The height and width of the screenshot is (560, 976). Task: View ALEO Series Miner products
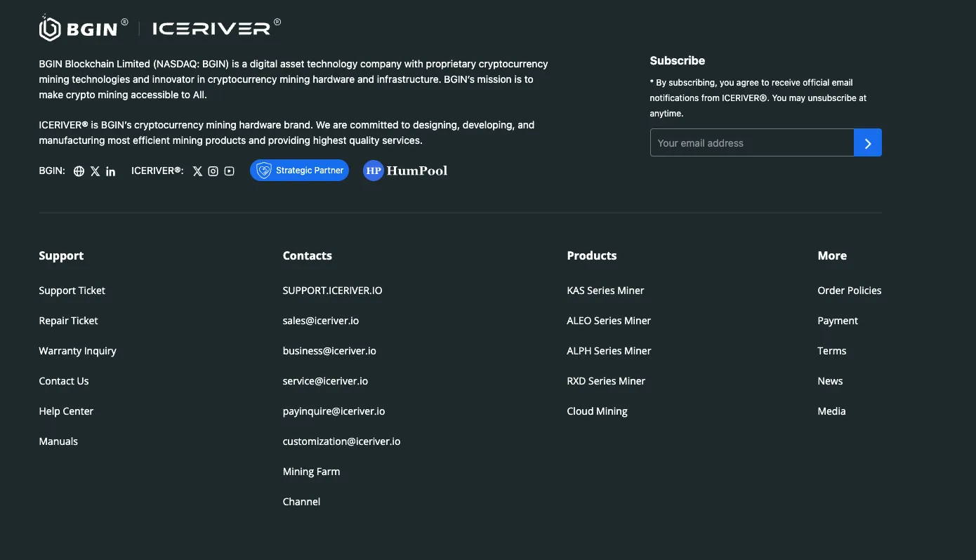pyautogui.click(x=609, y=321)
